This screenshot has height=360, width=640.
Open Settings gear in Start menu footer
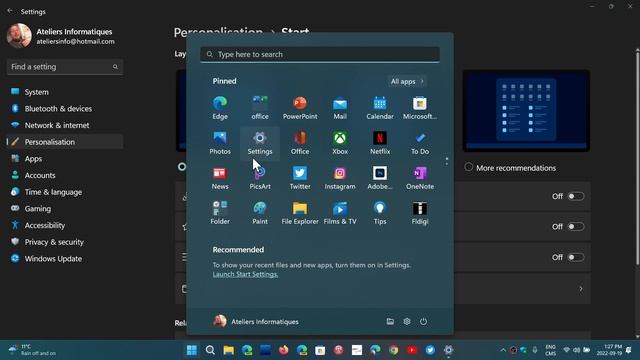pos(407,322)
